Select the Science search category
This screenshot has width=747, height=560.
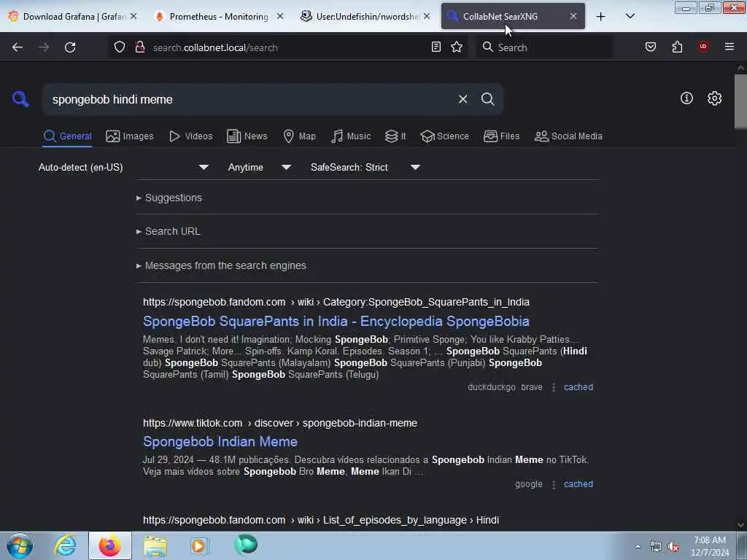tap(444, 136)
